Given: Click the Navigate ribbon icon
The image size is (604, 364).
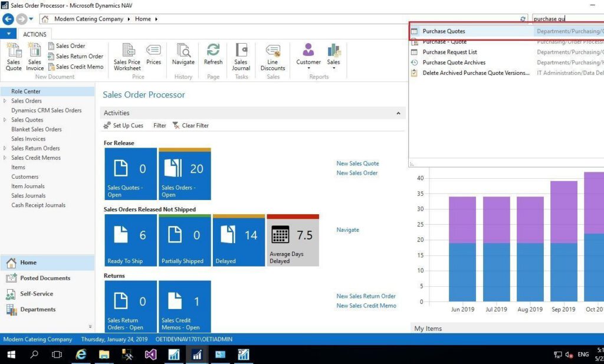Looking at the screenshot, I should click(x=183, y=54).
